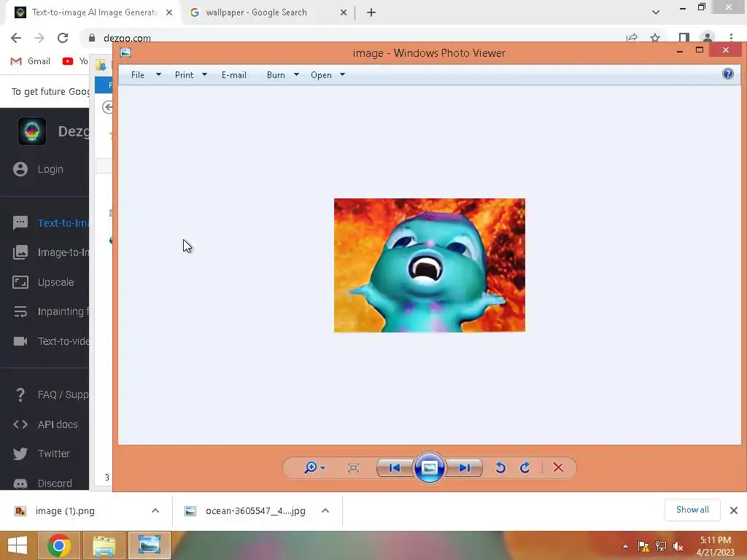
Task: Go to previous image in Photo Viewer
Action: [x=395, y=467]
